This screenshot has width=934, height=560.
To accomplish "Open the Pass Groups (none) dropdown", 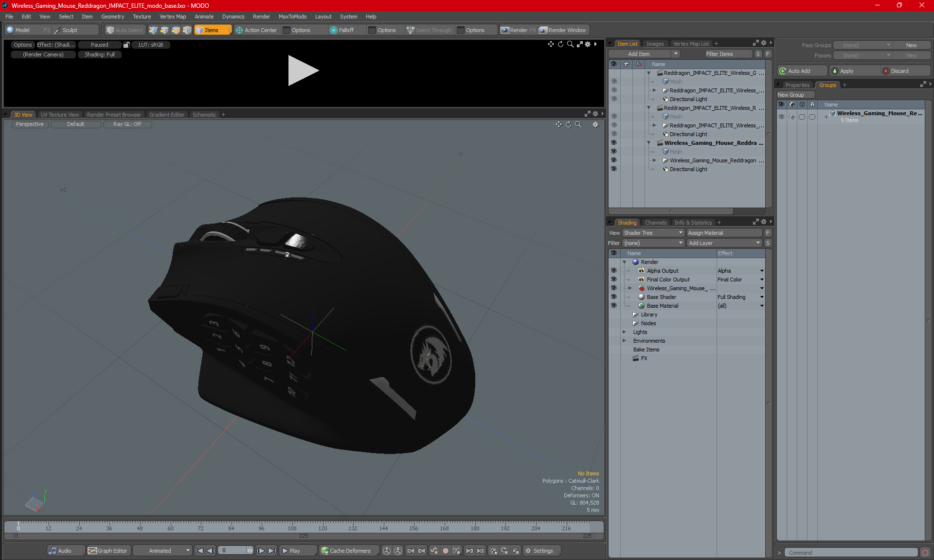I will [x=863, y=45].
